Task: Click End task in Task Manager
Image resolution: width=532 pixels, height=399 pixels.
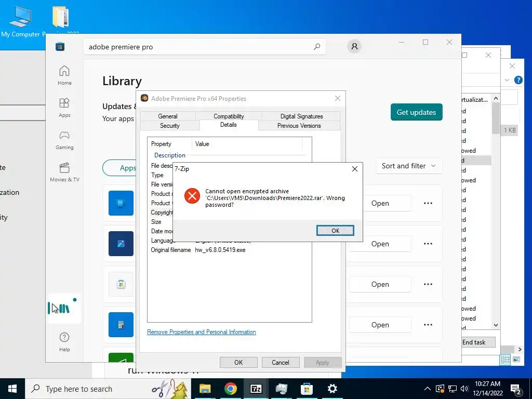Action: pos(478,342)
